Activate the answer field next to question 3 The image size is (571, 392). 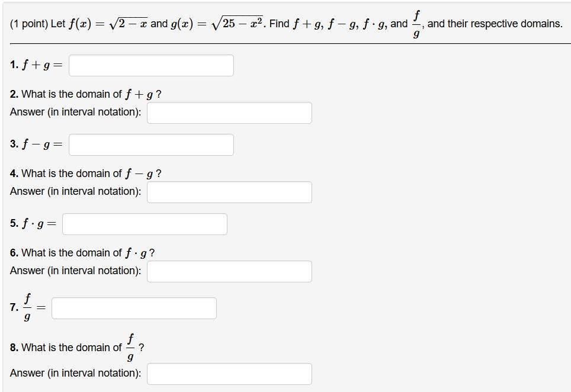150,144
